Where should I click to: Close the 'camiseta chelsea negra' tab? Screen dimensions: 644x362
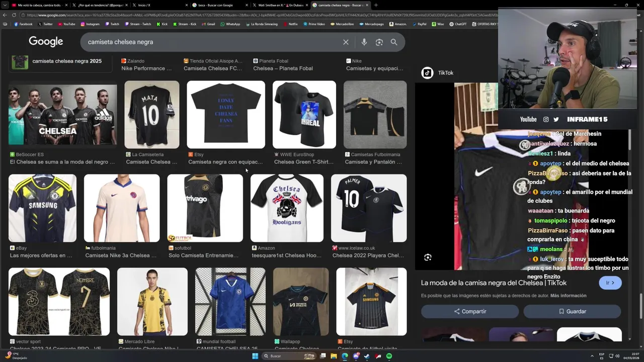(367, 5)
